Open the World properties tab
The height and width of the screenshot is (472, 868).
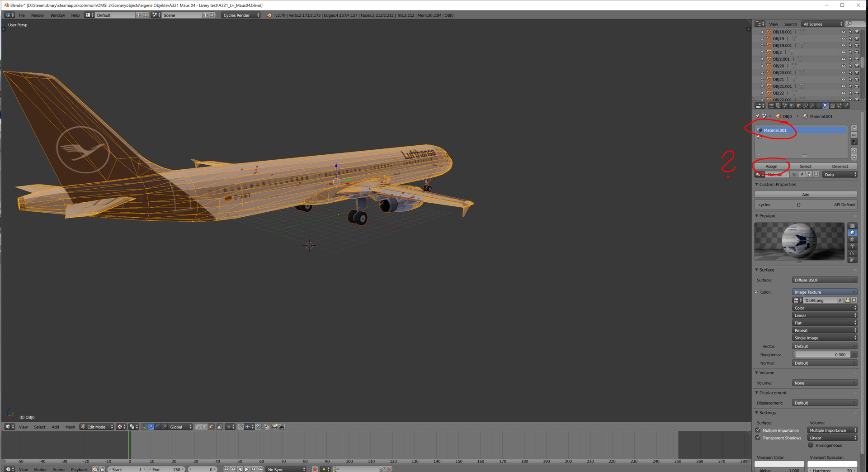(x=792, y=105)
